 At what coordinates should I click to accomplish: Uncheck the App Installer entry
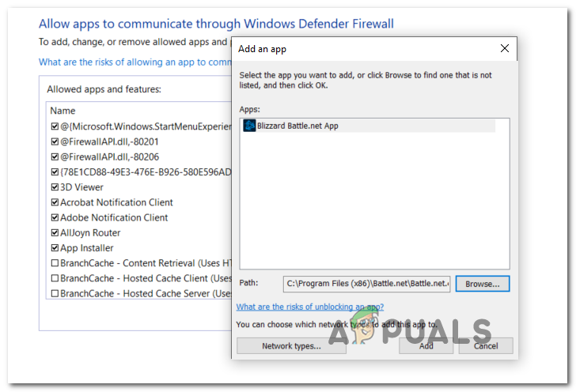click(55, 248)
